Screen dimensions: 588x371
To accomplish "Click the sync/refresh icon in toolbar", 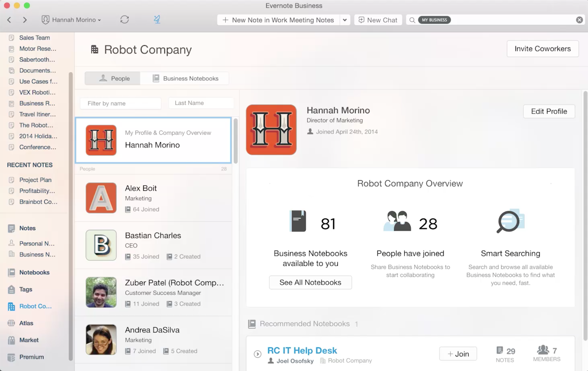I will 125,20.
